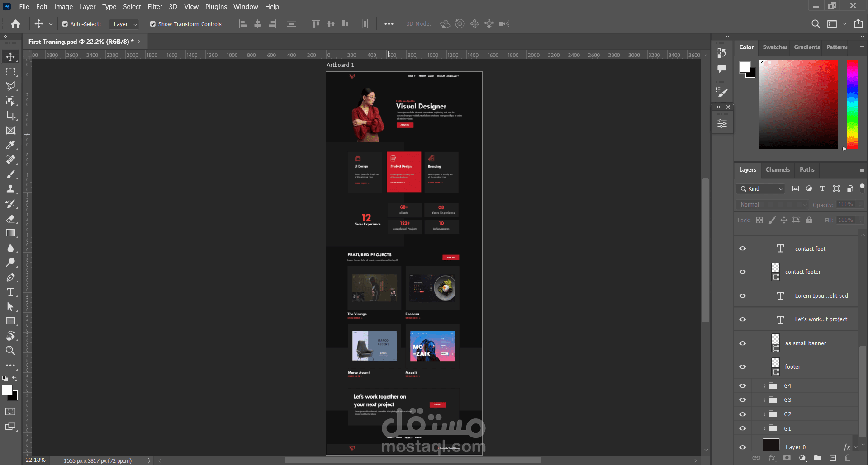Switch to the Swatches tab

[775, 47]
